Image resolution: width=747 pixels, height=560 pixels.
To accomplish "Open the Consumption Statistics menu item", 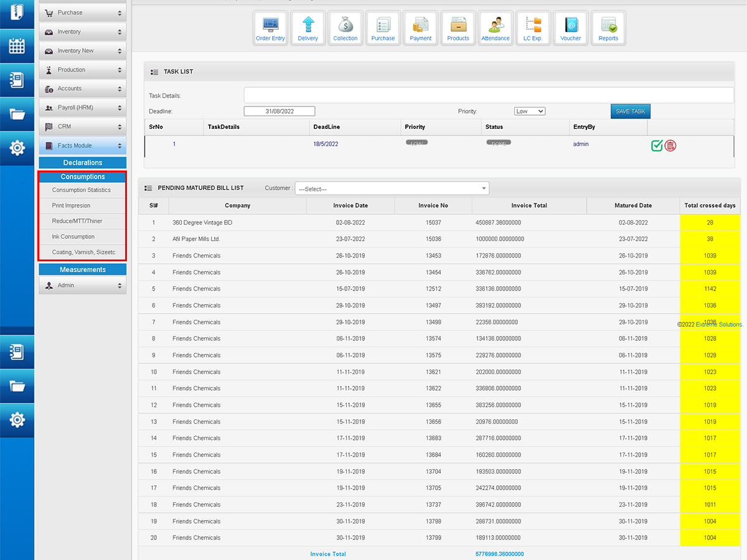I will click(x=82, y=190).
